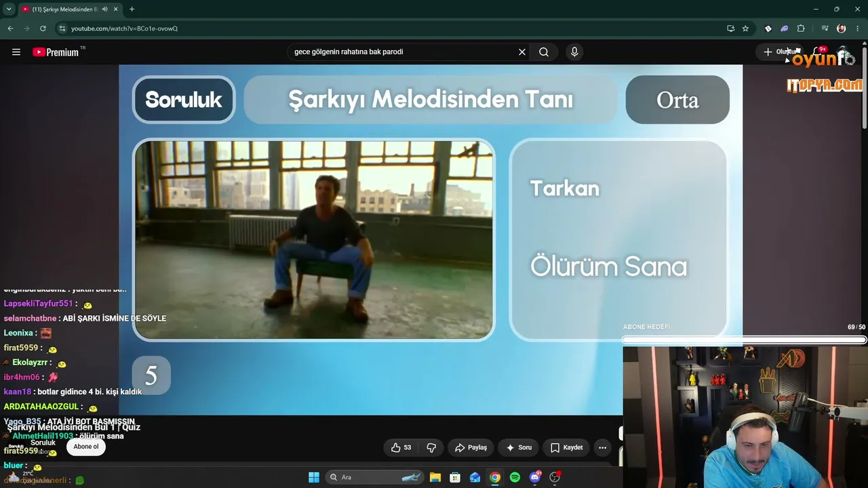868x488 pixels.
Task: Reload the current page
Action: 43,28
